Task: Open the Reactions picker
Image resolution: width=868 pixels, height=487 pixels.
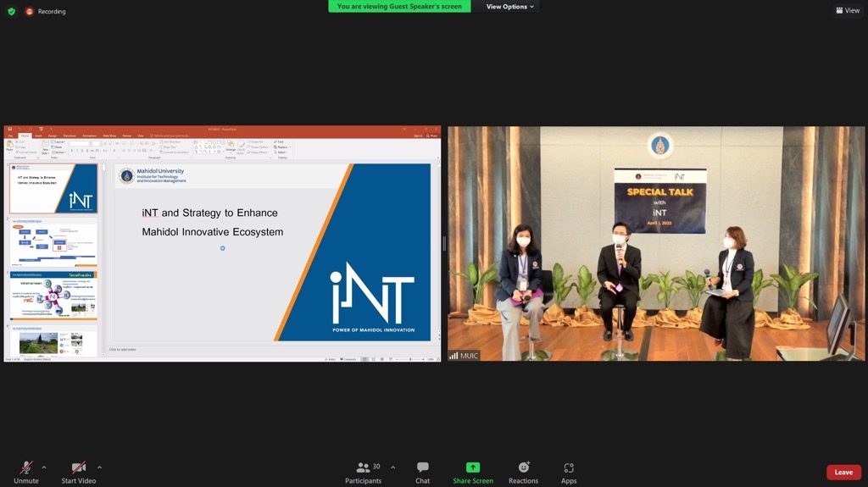Action: click(x=523, y=473)
